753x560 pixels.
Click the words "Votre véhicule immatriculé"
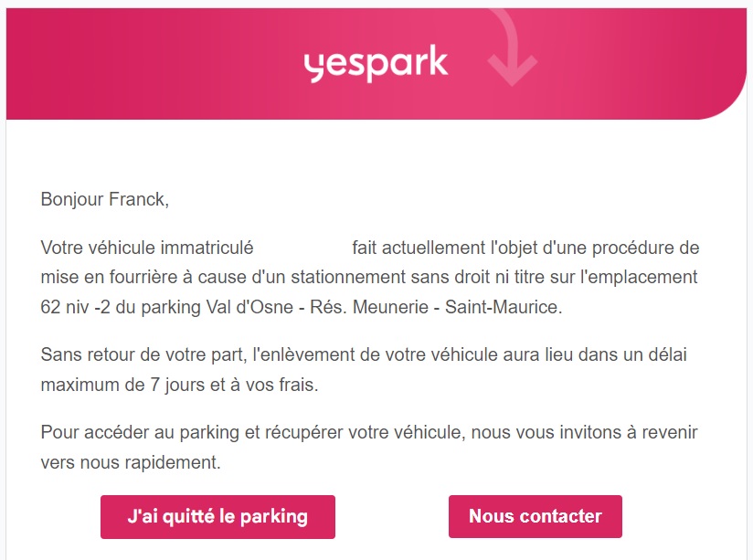coord(147,248)
